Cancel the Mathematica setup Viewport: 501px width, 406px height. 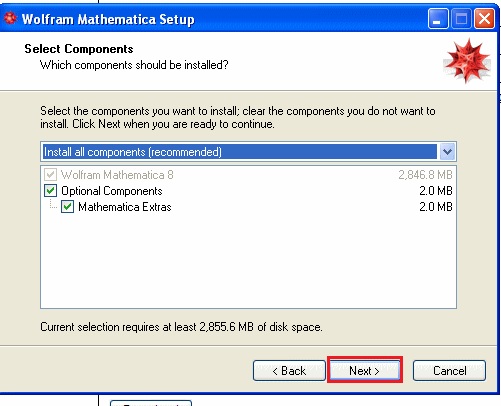pyautogui.click(x=449, y=370)
